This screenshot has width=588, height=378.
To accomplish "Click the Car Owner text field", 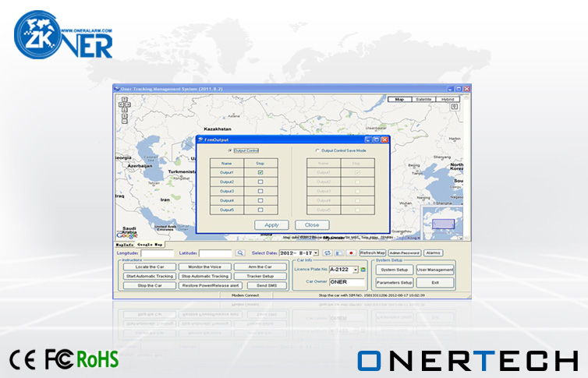I will pos(347,282).
